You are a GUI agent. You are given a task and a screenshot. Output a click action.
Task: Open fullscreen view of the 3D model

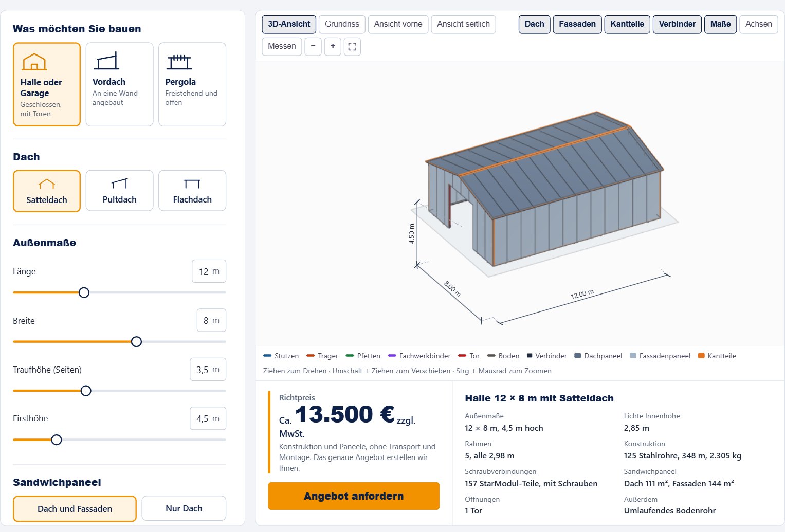coord(352,46)
